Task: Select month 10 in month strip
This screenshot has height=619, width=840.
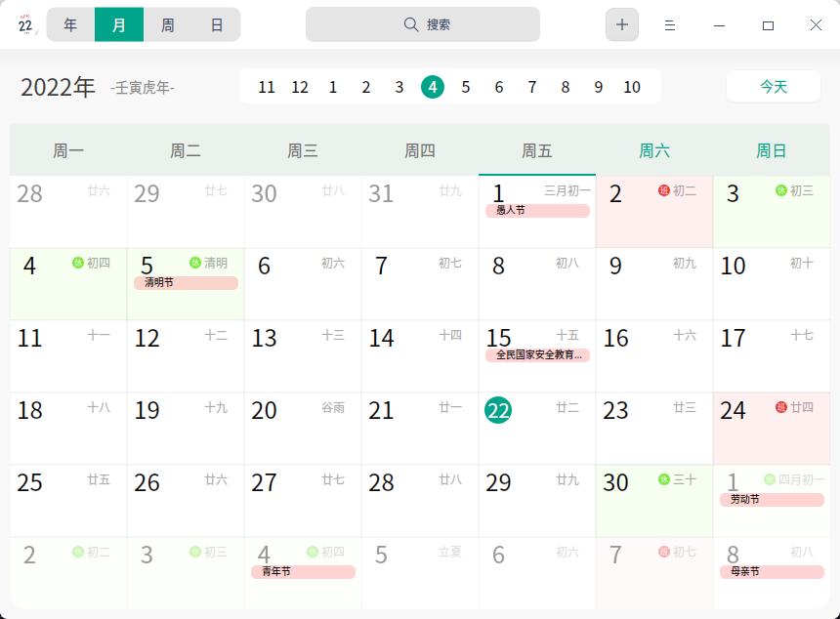Action: point(632,87)
